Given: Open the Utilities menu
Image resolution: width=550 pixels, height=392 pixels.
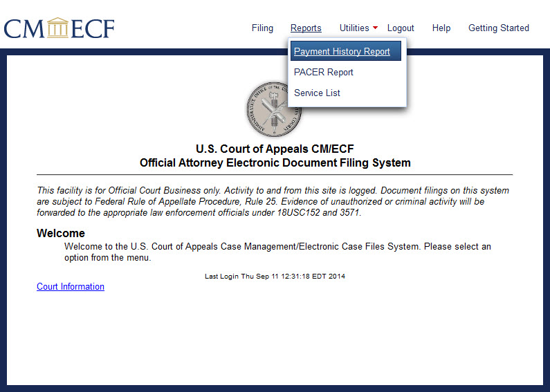Looking at the screenshot, I should click(x=354, y=28).
